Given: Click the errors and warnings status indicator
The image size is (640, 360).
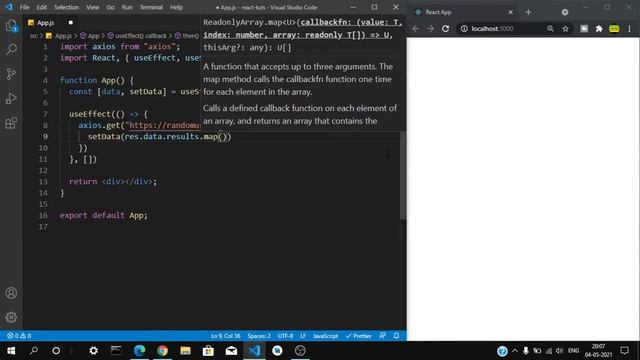Looking at the screenshot, I should (19, 336).
